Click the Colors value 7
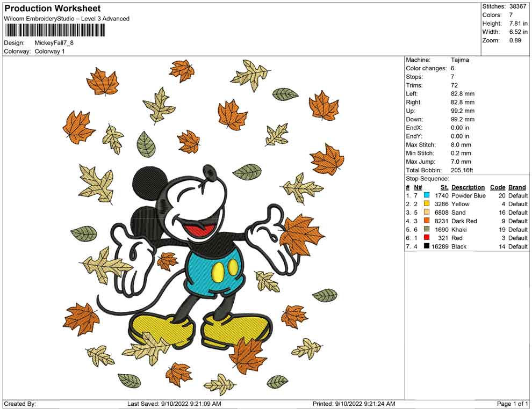 click(x=511, y=15)
